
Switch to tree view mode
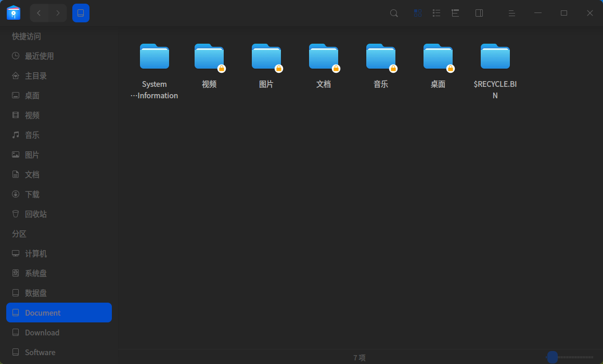coord(455,13)
